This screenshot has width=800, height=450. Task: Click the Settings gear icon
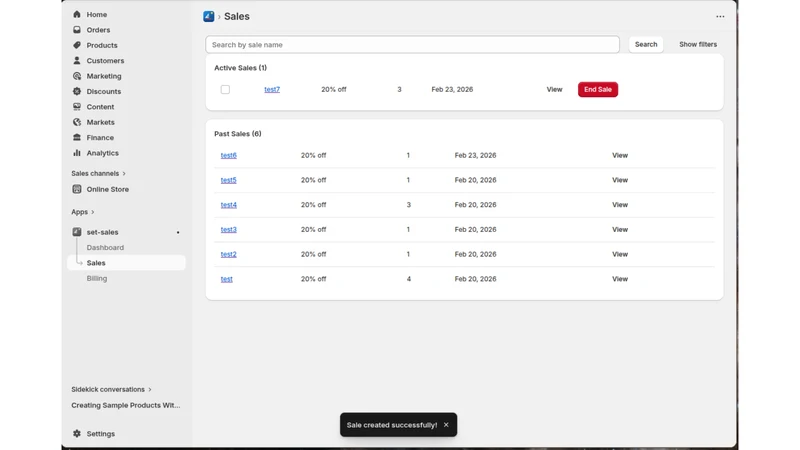[77, 433]
